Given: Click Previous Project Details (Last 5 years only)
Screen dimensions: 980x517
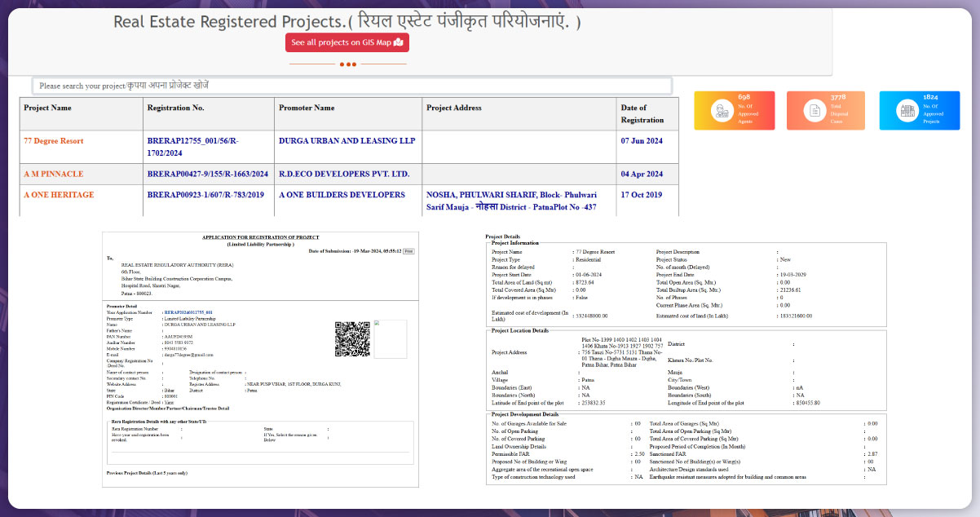Looking at the screenshot, I should [148, 473].
